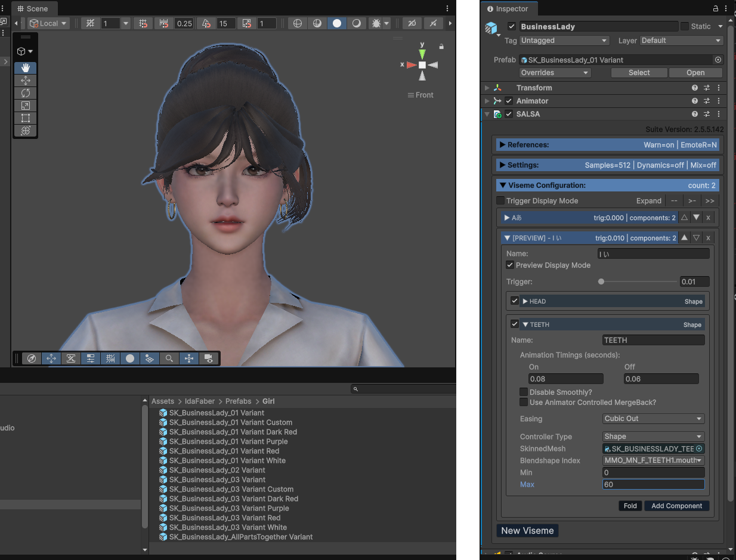Toggle Preview Display Mode checkbox
This screenshot has height=560, width=736.
[510, 265]
